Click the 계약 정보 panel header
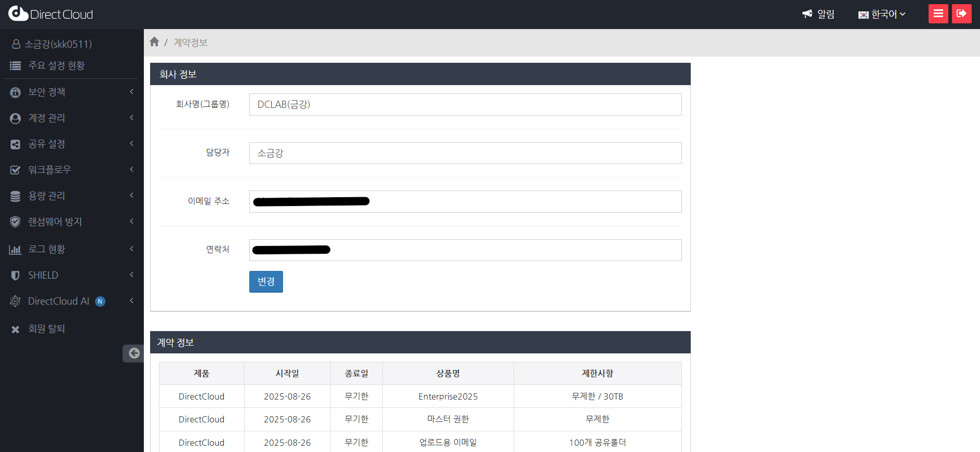The width and height of the screenshot is (980, 452). tap(420, 343)
